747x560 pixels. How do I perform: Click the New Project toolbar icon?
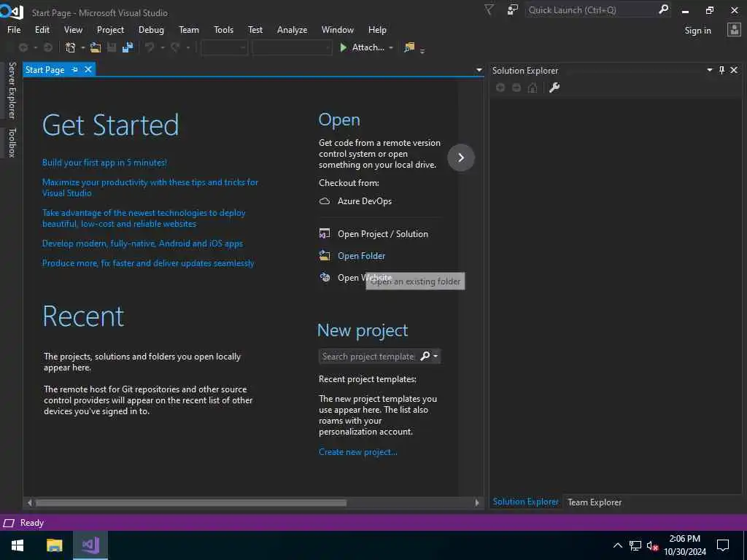(x=71, y=47)
